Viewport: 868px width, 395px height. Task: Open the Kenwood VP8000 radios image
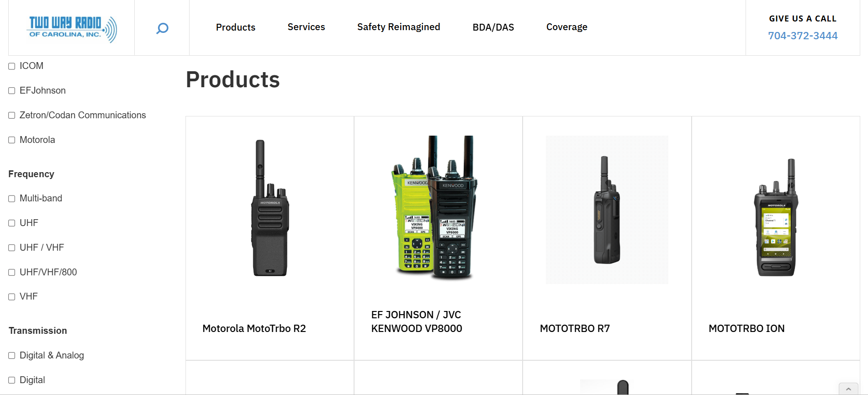click(434, 208)
